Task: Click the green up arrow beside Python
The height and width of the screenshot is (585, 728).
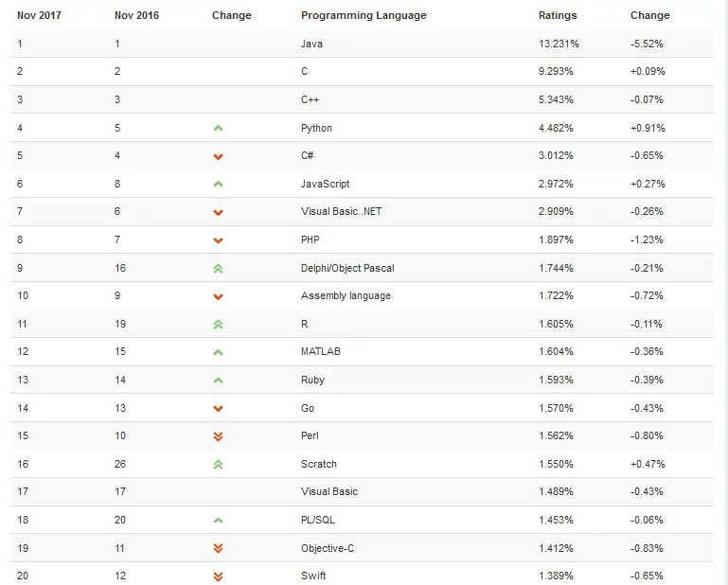Action: (x=219, y=128)
